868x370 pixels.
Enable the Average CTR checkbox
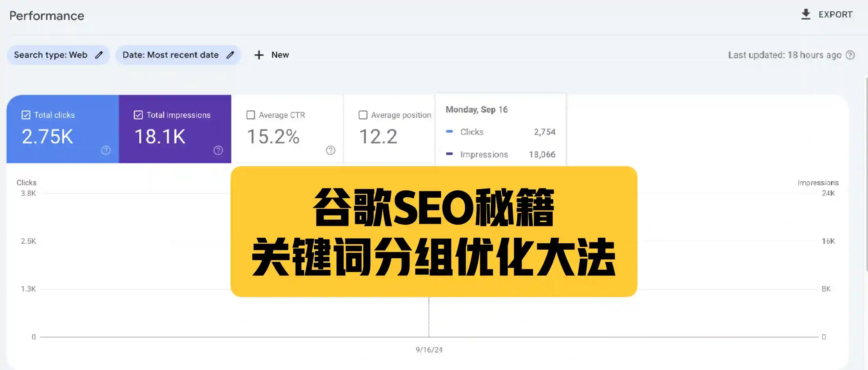coord(251,115)
